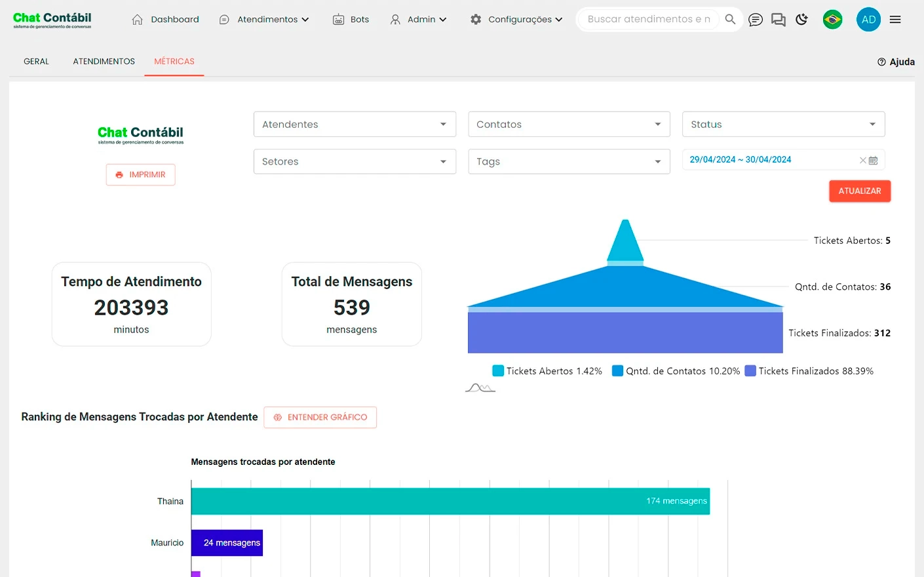The height and width of the screenshot is (577, 924).
Task: Change language via Brazil flag icon
Action: point(832,20)
